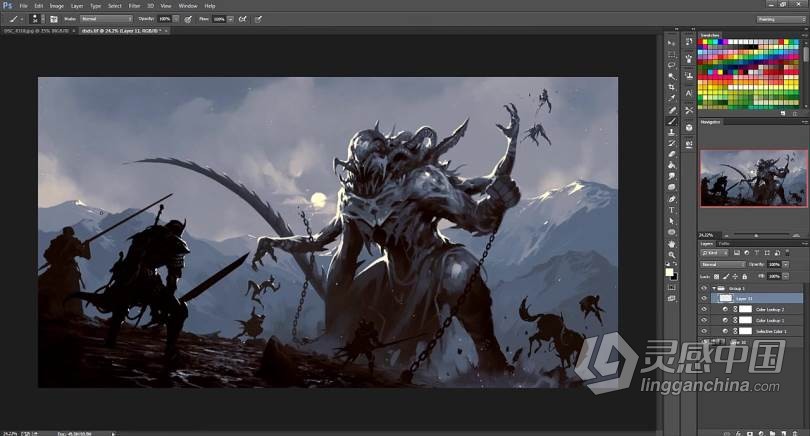The image size is (810, 436).
Task: Adjust the Navigator zoom slider
Action: [756, 235]
